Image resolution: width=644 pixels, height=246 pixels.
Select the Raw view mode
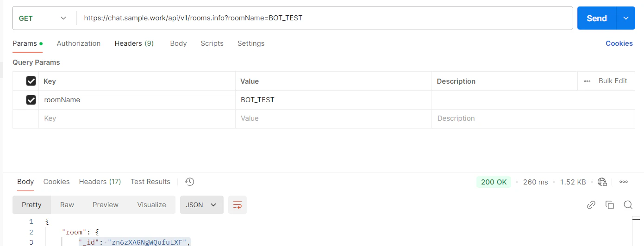[x=67, y=205]
